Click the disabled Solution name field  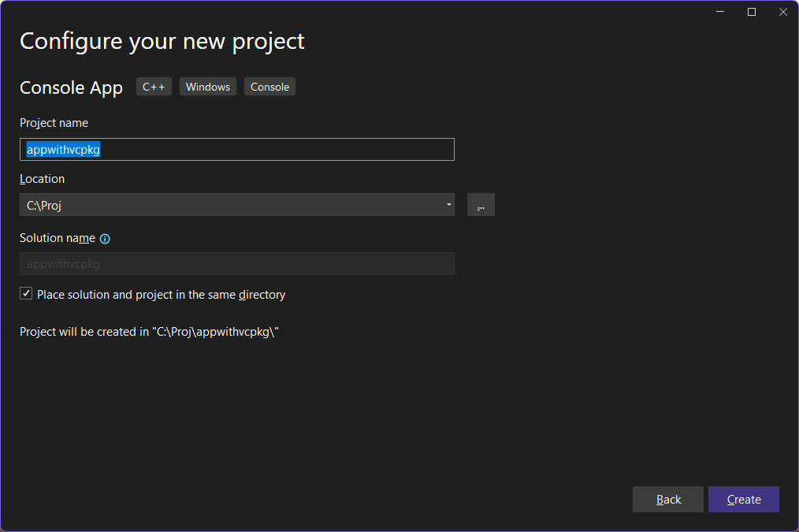pyautogui.click(x=237, y=264)
